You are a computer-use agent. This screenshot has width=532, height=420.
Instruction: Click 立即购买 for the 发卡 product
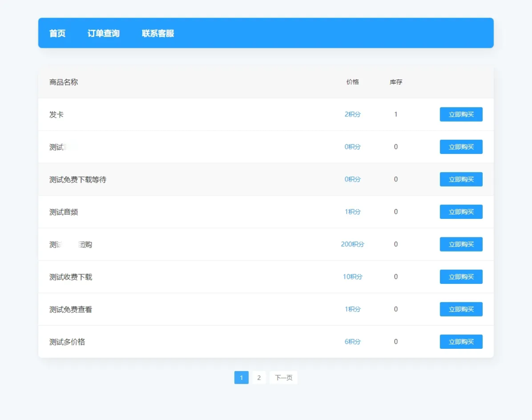point(461,114)
